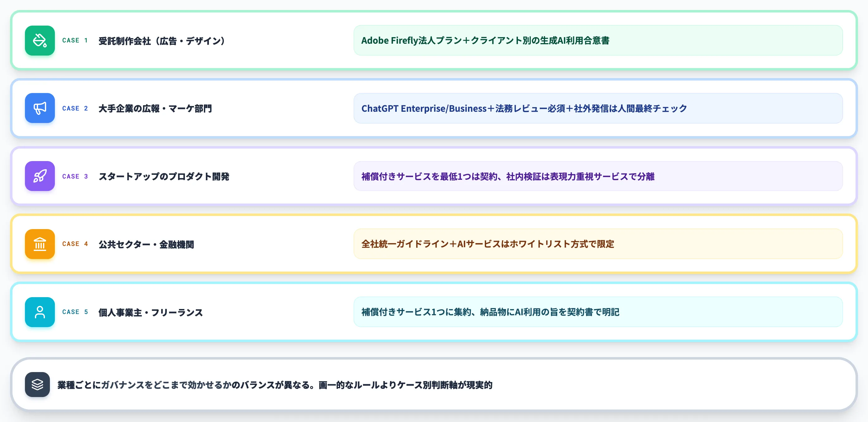868x422 pixels.
Task: Click the title スタートアップのプロダクト開発
Action: point(164,176)
